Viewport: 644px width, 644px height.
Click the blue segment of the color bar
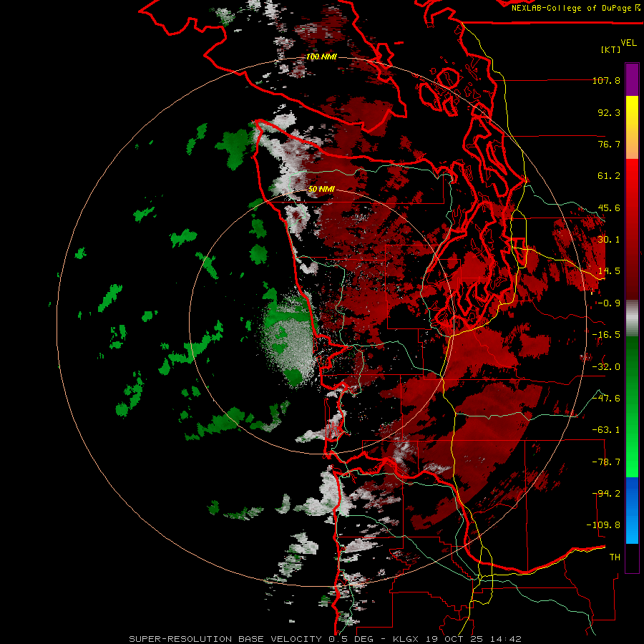(x=632, y=510)
